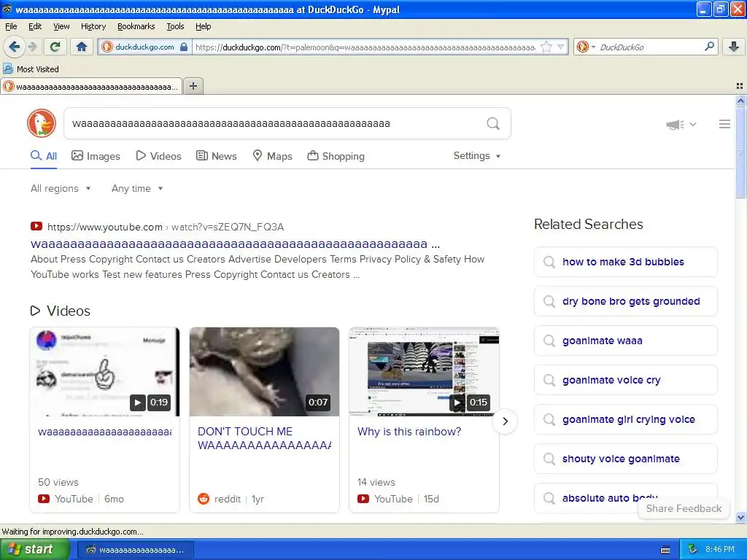Show next videos with right arrow

tap(505, 421)
